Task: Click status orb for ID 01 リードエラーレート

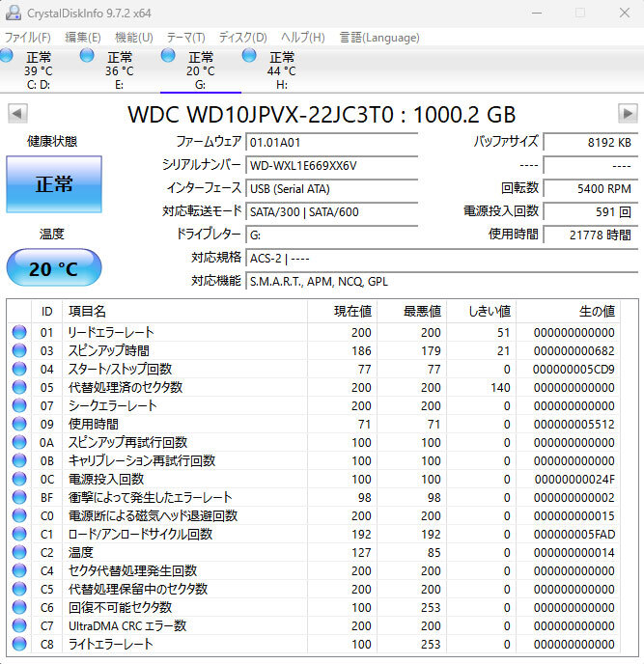Action: pyautogui.click(x=19, y=332)
